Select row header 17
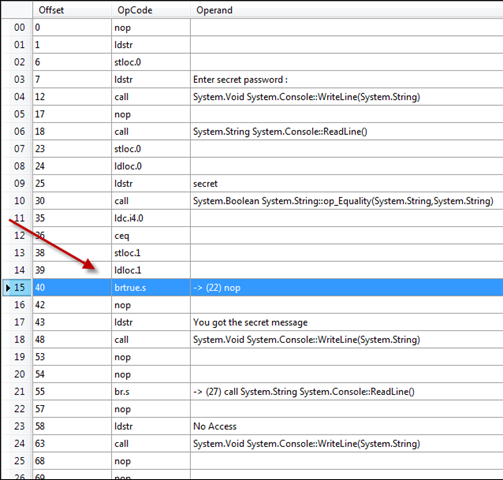 click(x=17, y=322)
